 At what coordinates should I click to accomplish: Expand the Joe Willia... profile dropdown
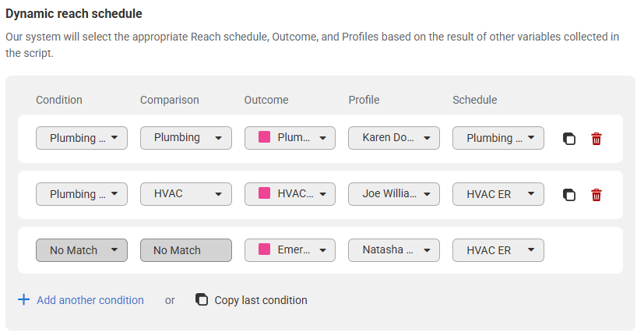393,194
